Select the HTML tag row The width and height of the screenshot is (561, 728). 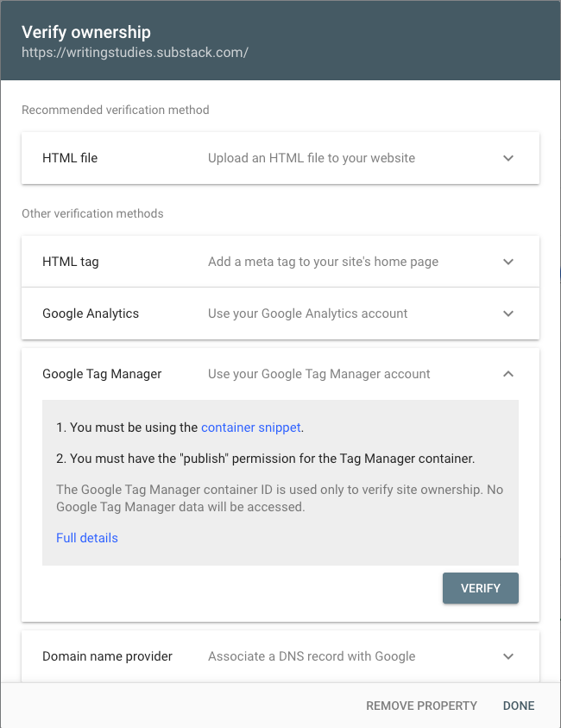[x=280, y=262]
